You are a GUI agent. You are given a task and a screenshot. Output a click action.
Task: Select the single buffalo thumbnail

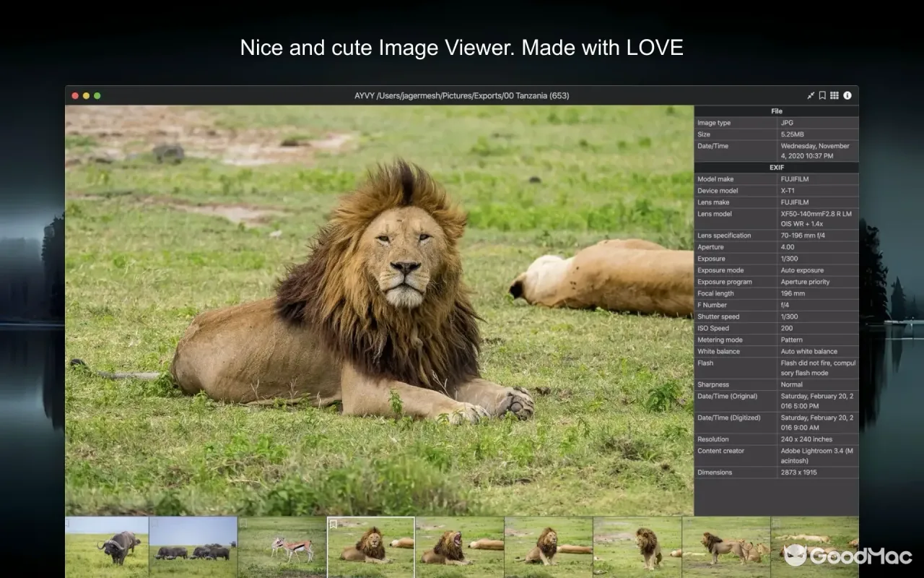coord(107,547)
